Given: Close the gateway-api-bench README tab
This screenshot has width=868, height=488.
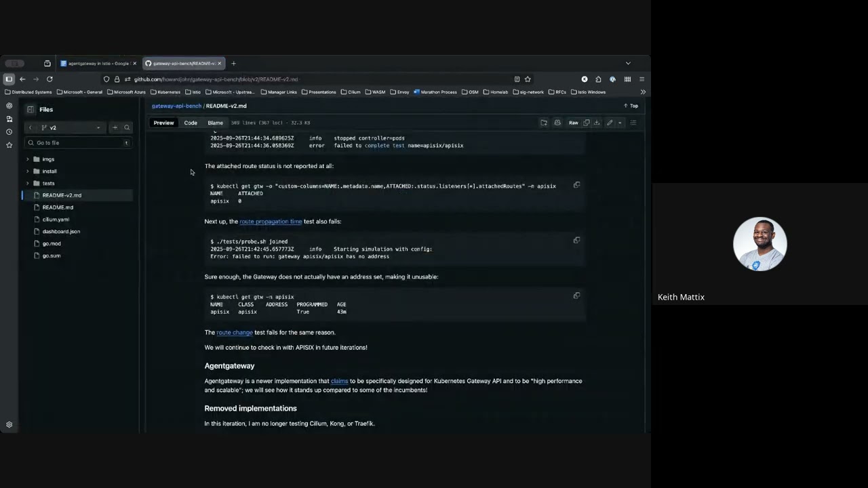Looking at the screenshot, I should pyautogui.click(x=219, y=64).
